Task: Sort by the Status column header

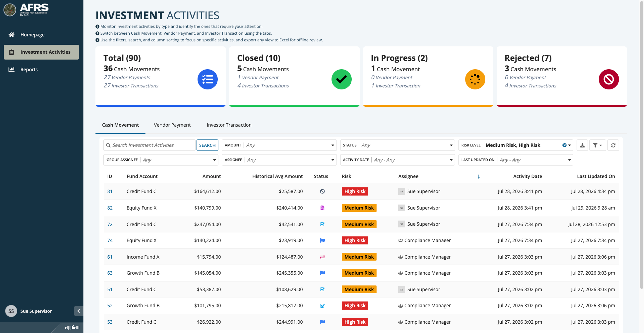Action: click(x=321, y=176)
